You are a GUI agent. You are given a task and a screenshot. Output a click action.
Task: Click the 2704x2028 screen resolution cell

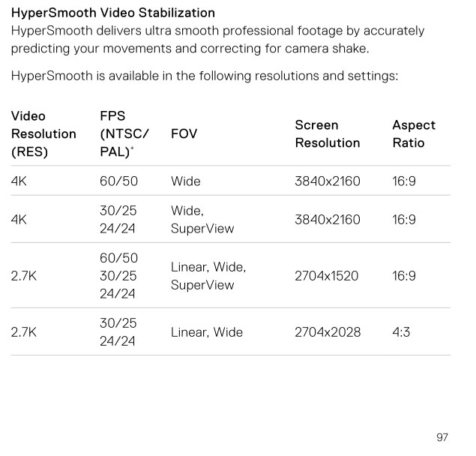[327, 332]
